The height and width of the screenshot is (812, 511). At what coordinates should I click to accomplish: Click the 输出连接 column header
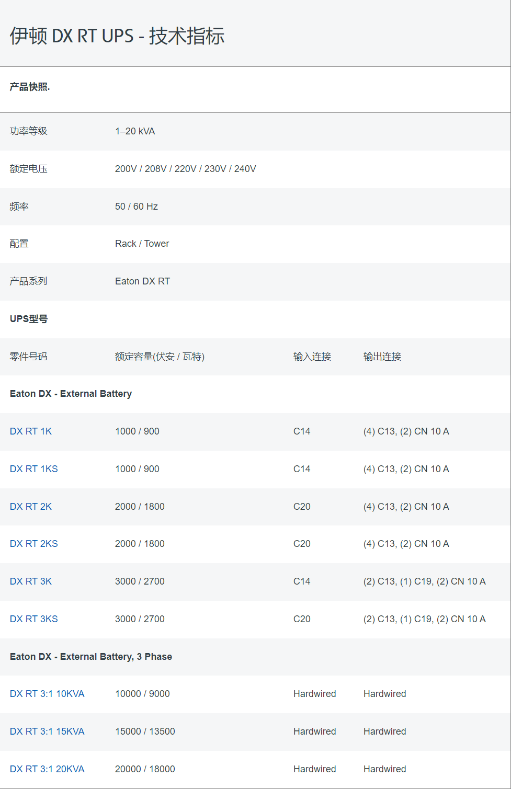tap(382, 357)
